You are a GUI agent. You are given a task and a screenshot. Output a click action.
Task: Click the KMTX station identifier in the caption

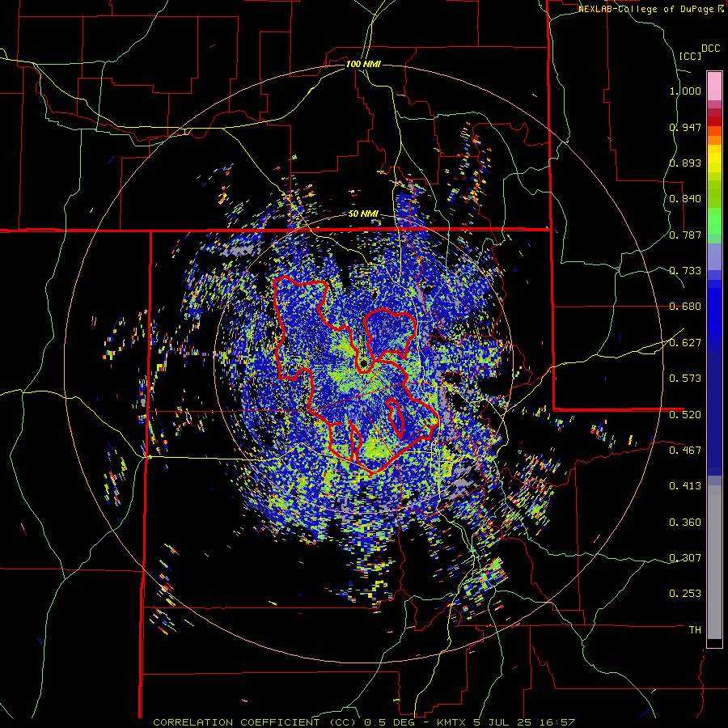(451, 722)
